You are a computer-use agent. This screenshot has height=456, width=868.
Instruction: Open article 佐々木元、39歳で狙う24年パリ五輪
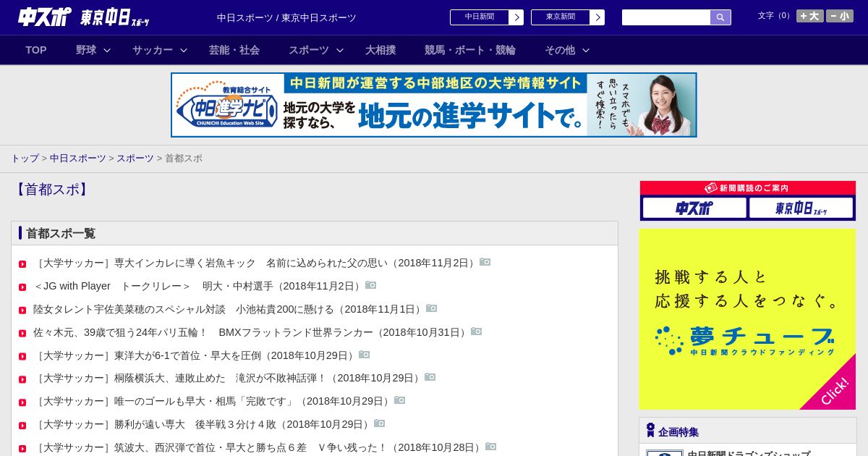click(252, 332)
